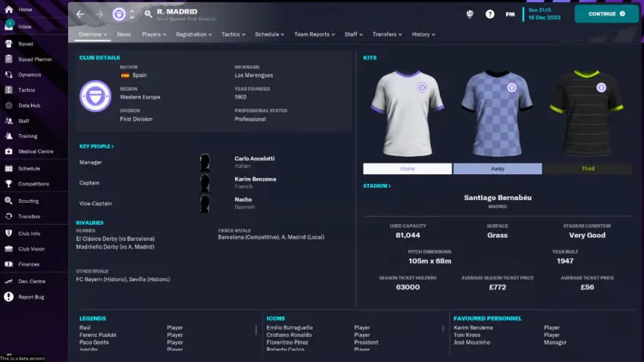
Task: Expand the History dropdown menu
Action: click(424, 35)
